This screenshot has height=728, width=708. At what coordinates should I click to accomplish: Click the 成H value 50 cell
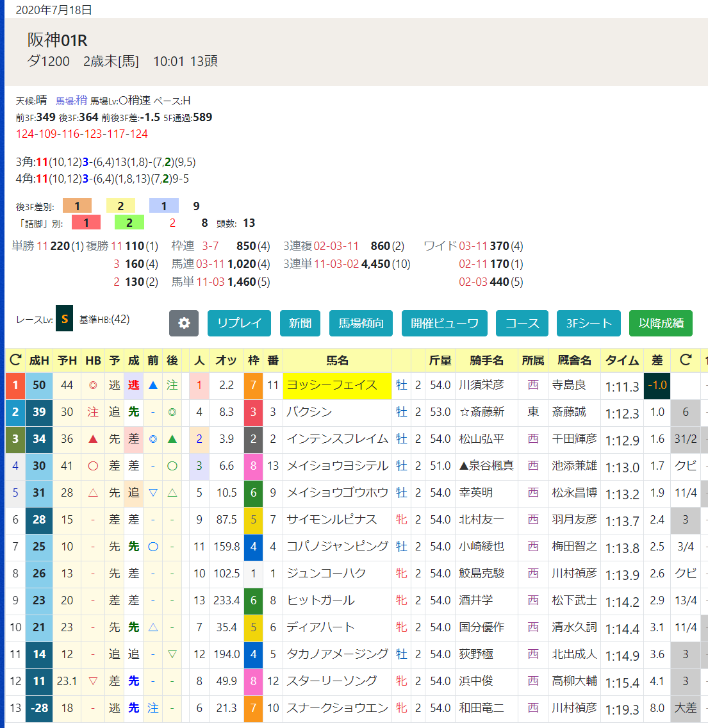39,385
